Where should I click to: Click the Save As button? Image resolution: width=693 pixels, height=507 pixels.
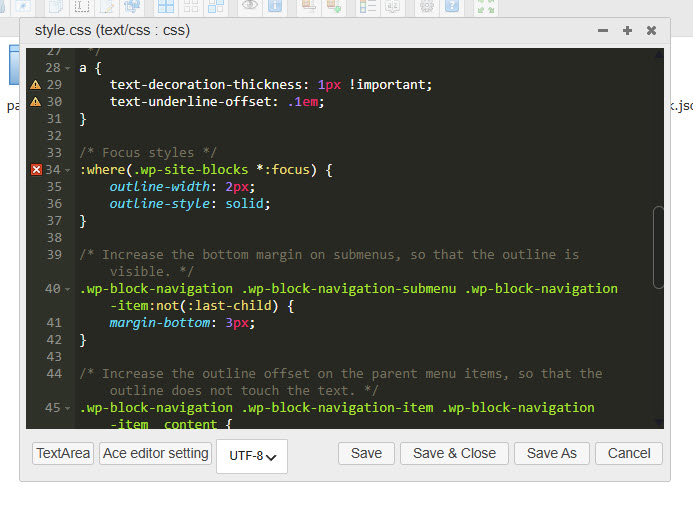[552, 454]
